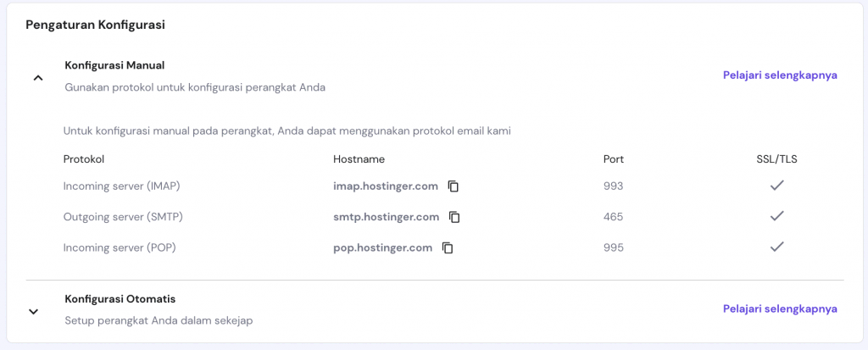
Task: Click the Pengaturan Konfigurasi title
Action: click(95, 25)
